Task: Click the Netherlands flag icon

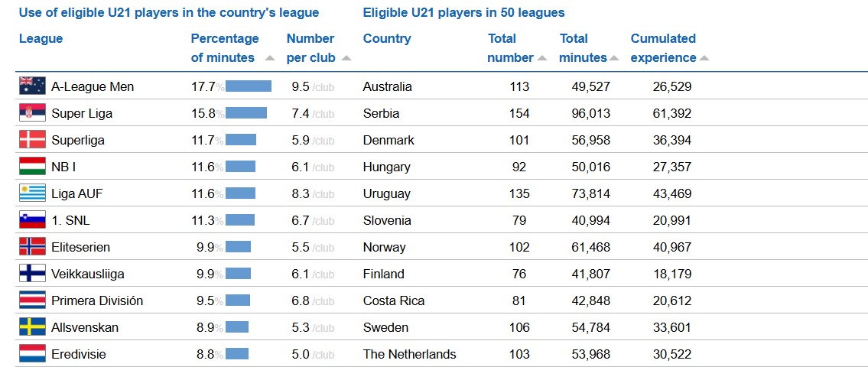Action: click(31, 354)
